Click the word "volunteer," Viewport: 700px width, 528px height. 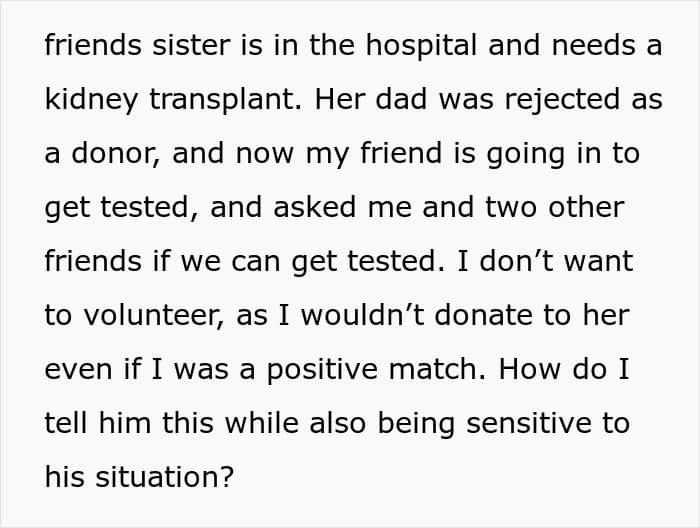tap(154, 316)
